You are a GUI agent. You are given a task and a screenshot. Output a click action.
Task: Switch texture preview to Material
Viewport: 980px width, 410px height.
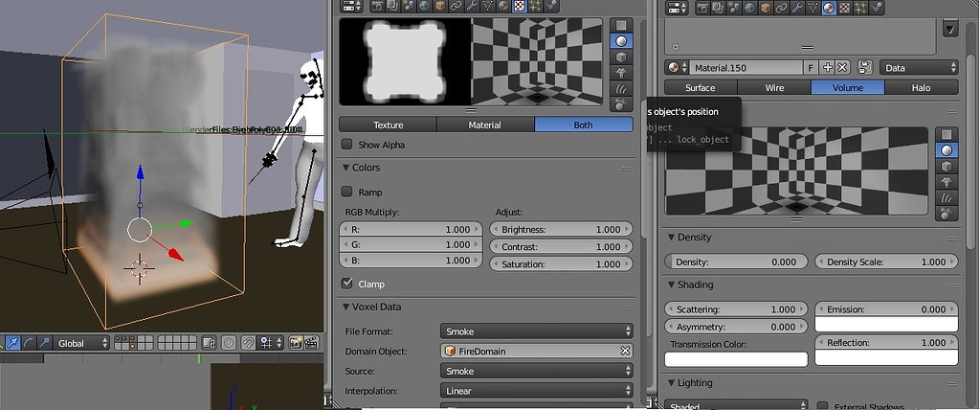485,125
